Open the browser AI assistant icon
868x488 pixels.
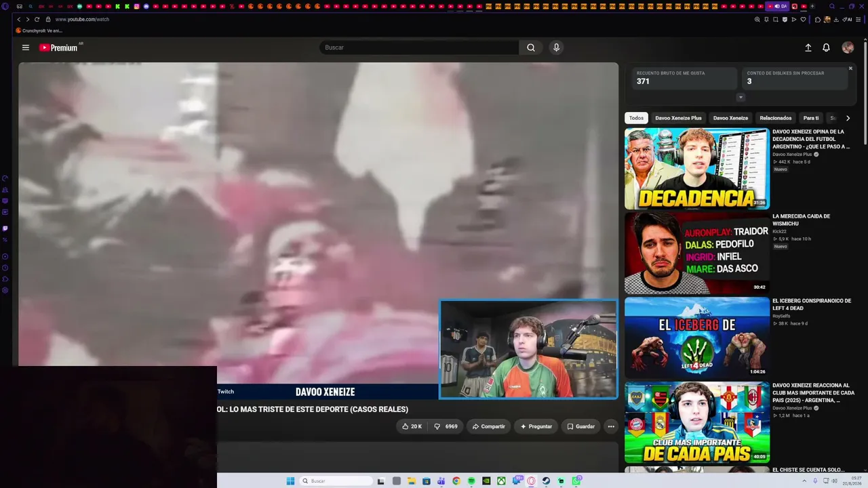coord(848,19)
